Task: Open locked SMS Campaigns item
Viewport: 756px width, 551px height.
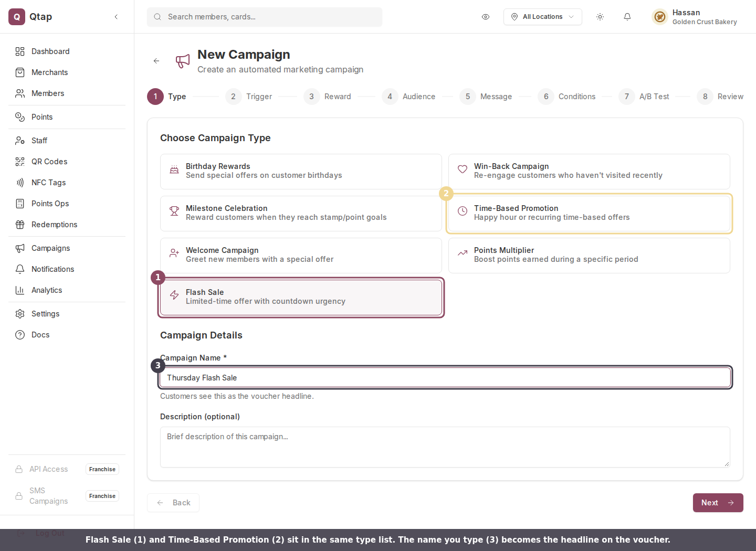Action: [x=67, y=496]
